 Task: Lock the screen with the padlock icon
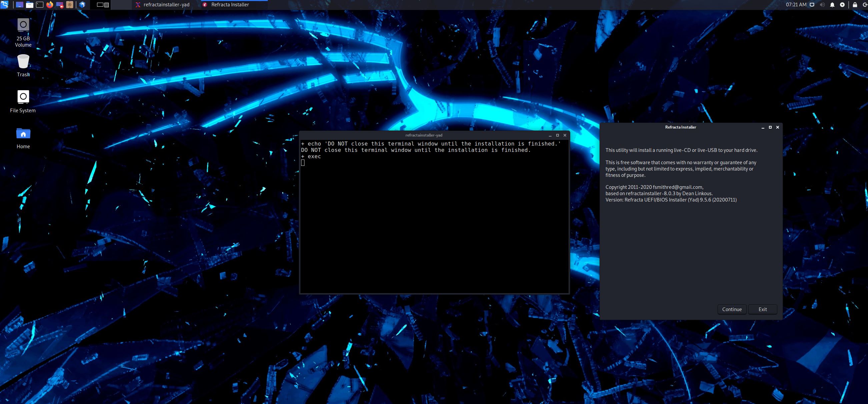[855, 4]
